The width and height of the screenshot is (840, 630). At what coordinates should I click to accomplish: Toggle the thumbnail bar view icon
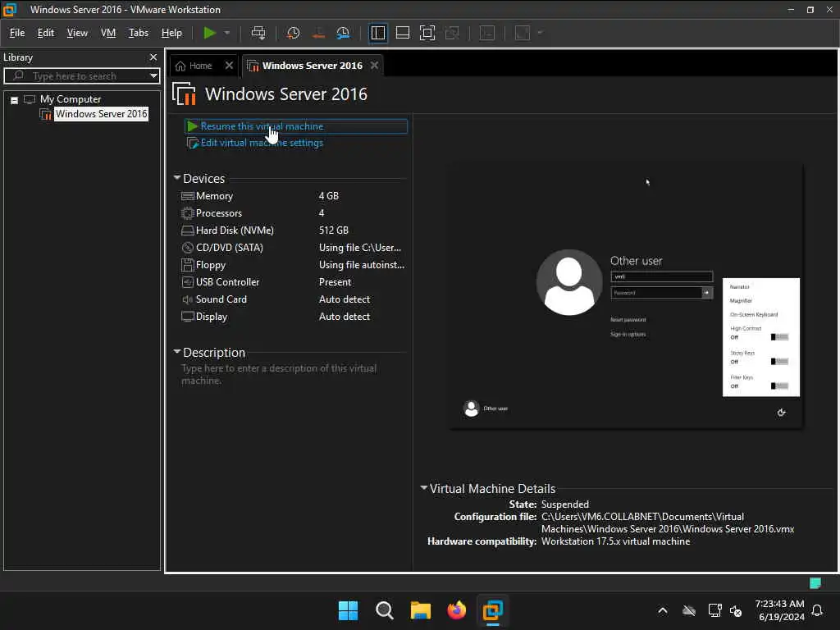click(402, 33)
